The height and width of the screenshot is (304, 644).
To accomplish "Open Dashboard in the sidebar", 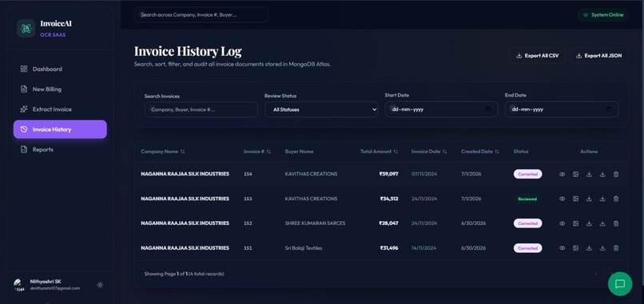I will tap(60, 69).
